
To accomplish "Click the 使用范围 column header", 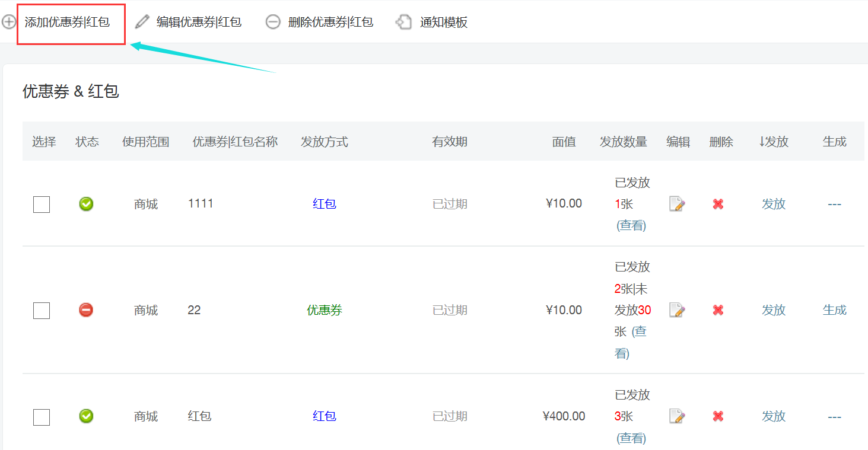I will coord(146,142).
